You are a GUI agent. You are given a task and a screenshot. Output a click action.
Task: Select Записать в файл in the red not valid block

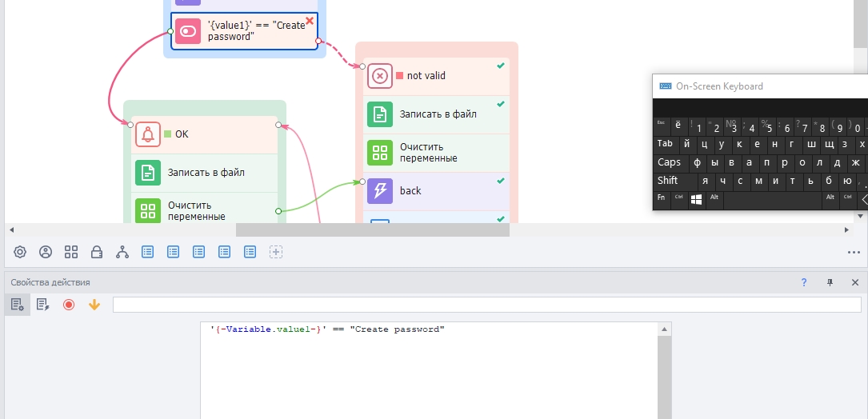(436, 114)
